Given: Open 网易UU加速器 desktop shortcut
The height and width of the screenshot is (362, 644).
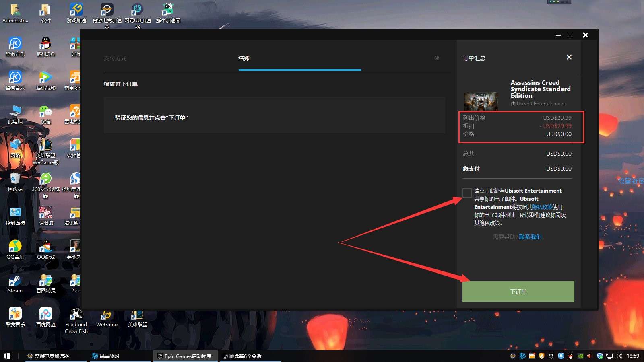Looking at the screenshot, I should [x=138, y=16].
